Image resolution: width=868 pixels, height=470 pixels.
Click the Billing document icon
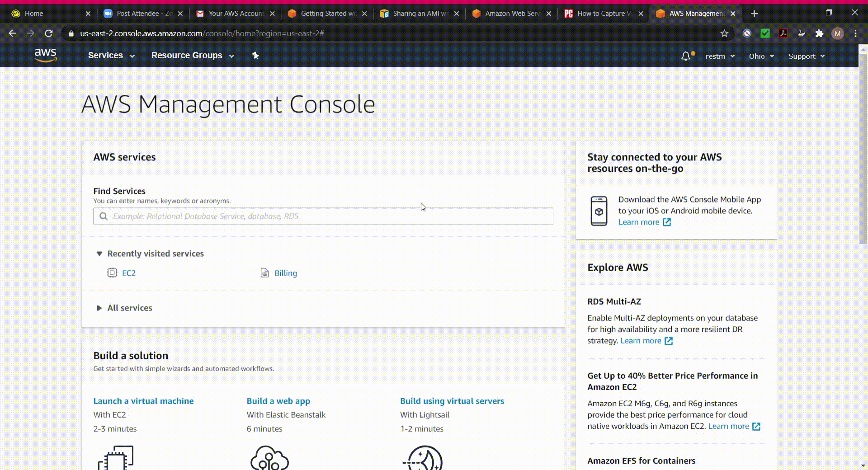[x=264, y=273]
